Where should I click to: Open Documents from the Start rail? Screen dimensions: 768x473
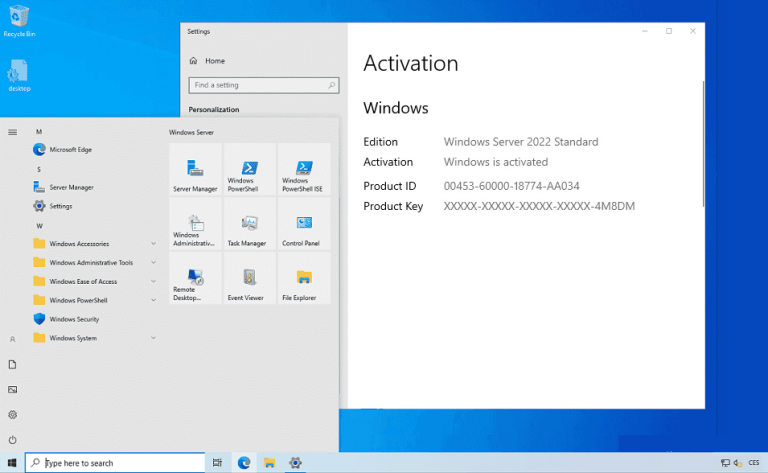[x=13, y=364]
